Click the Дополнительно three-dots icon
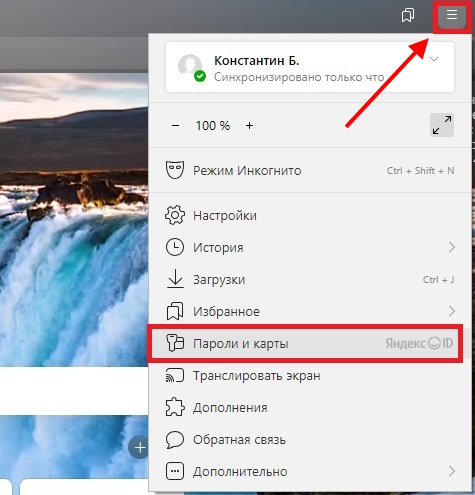Image resolution: width=475 pixels, height=495 pixels. [175, 471]
